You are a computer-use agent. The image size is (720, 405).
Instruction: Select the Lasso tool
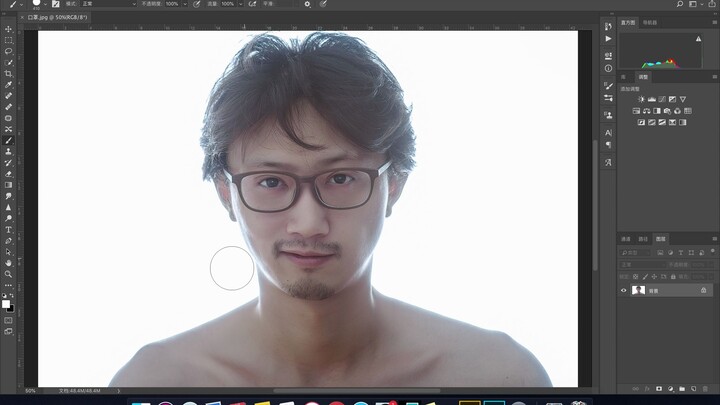coord(9,51)
